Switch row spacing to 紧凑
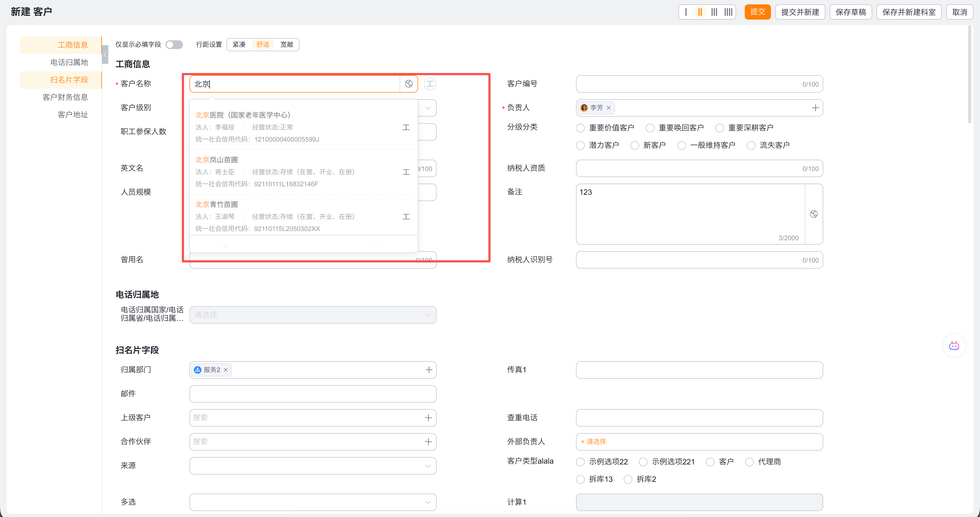This screenshot has width=980, height=517. click(x=239, y=45)
